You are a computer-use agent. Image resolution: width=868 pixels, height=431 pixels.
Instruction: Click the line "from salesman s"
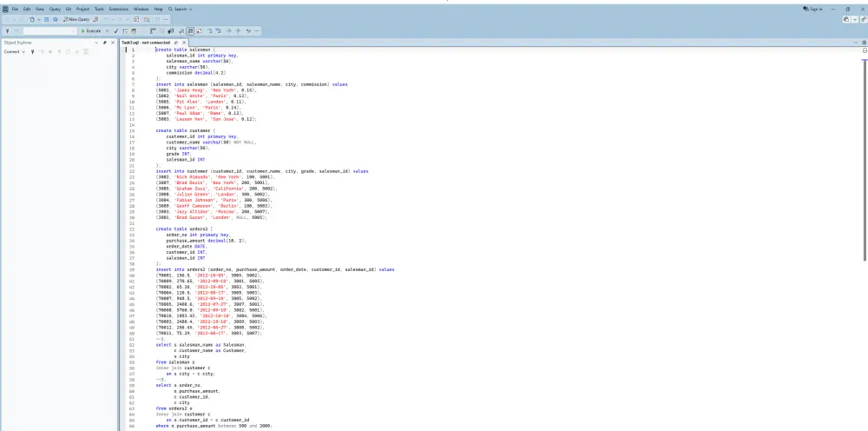[x=175, y=362]
